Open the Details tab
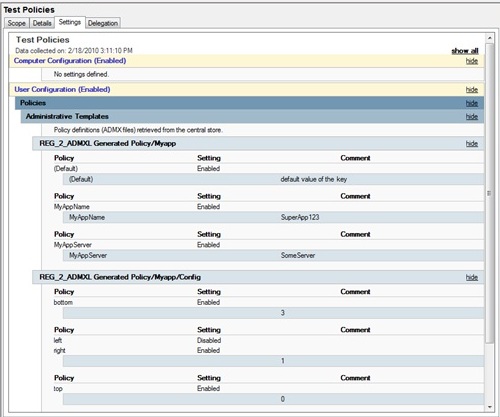 pyautogui.click(x=42, y=23)
